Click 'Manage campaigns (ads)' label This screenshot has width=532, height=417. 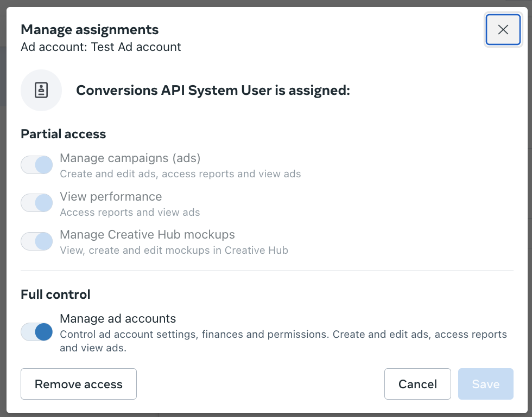(130, 158)
